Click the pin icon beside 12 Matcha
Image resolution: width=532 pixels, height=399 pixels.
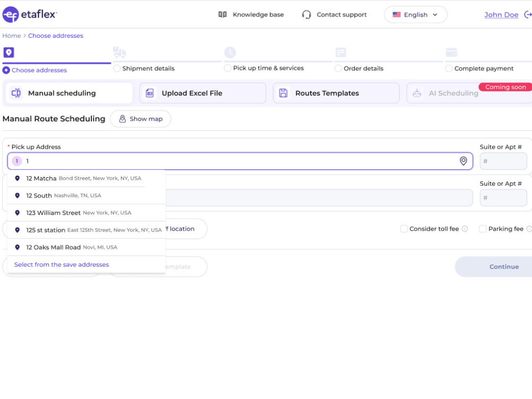click(x=18, y=178)
